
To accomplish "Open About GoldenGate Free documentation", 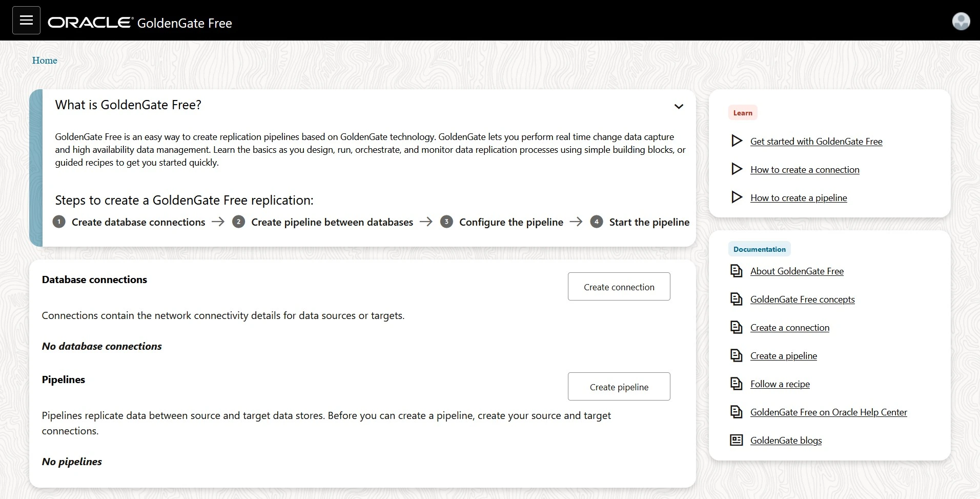I will tap(797, 271).
